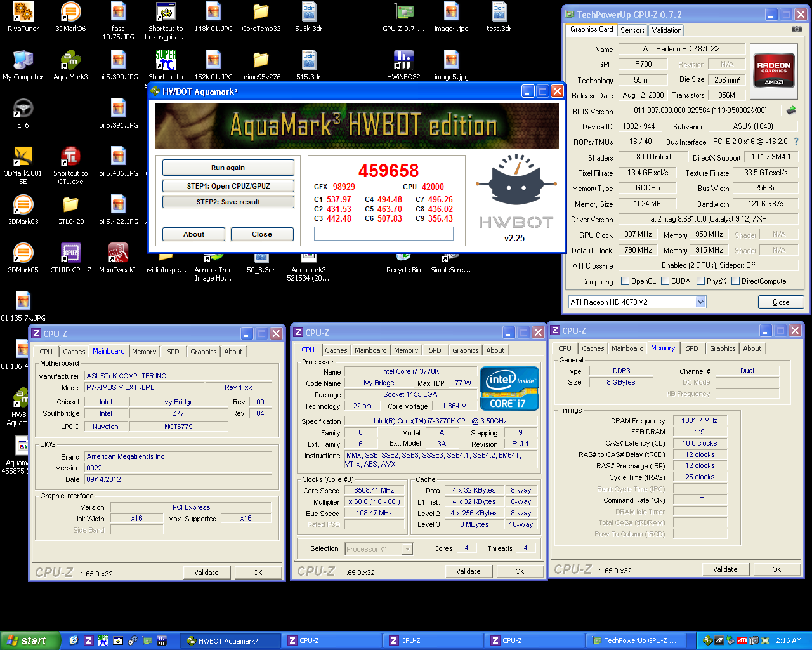Screen dimensions: 812x650
Task: Click the Close button in HWBOT Aquamark3
Action: [x=262, y=234]
